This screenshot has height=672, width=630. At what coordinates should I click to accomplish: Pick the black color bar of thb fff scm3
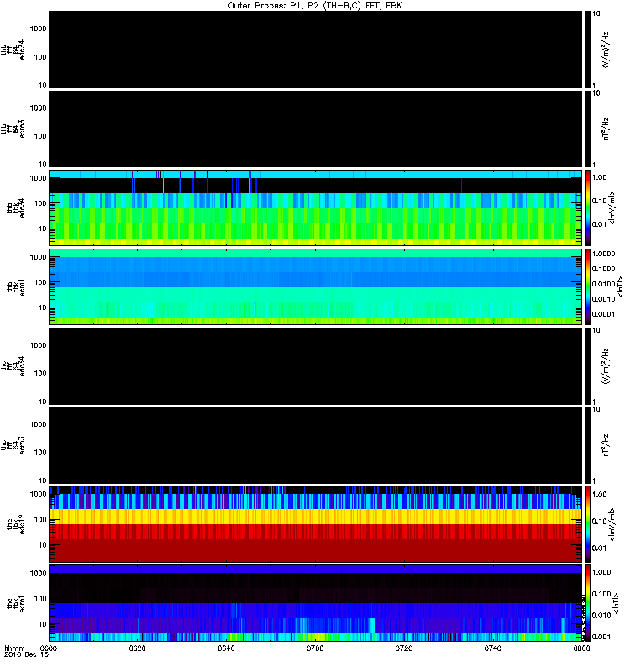587,129
